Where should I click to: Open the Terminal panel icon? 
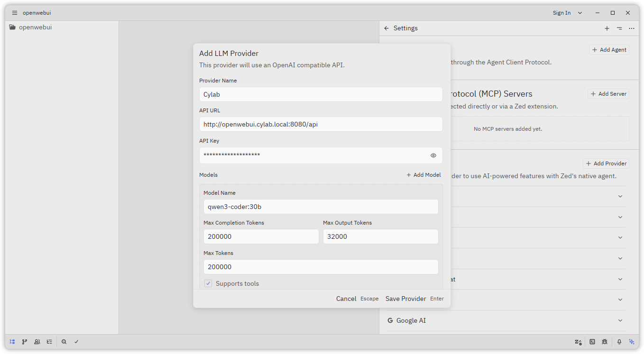(x=592, y=341)
